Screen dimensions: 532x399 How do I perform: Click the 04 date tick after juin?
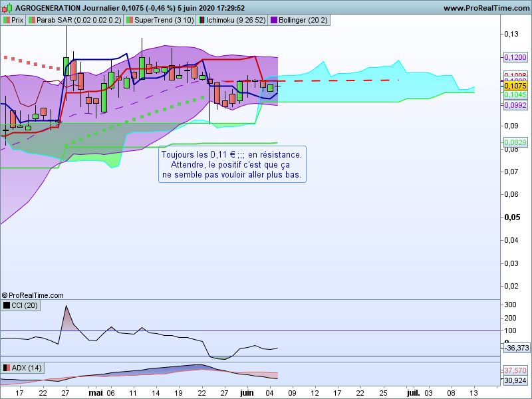pos(269,393)
